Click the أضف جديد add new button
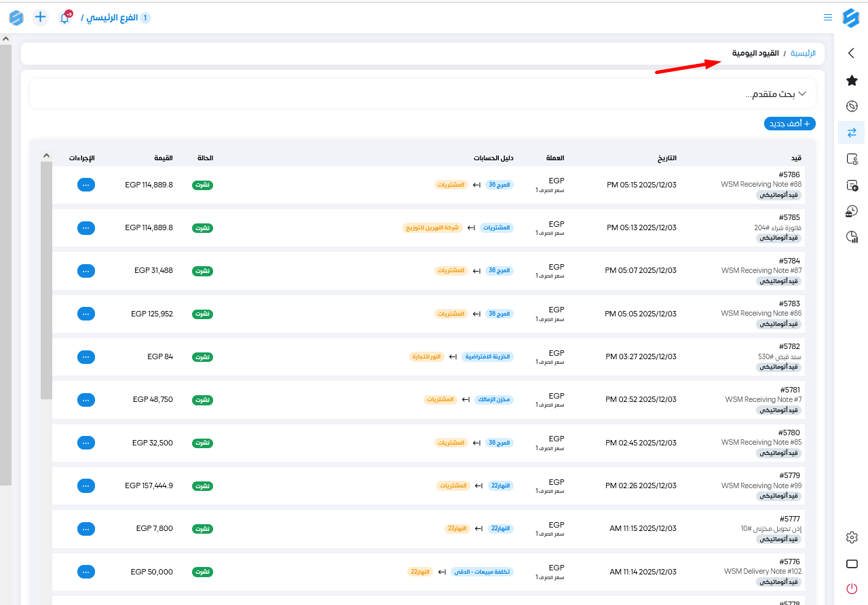The height and width of the screenshot is (605, 868). click(789, 124)
